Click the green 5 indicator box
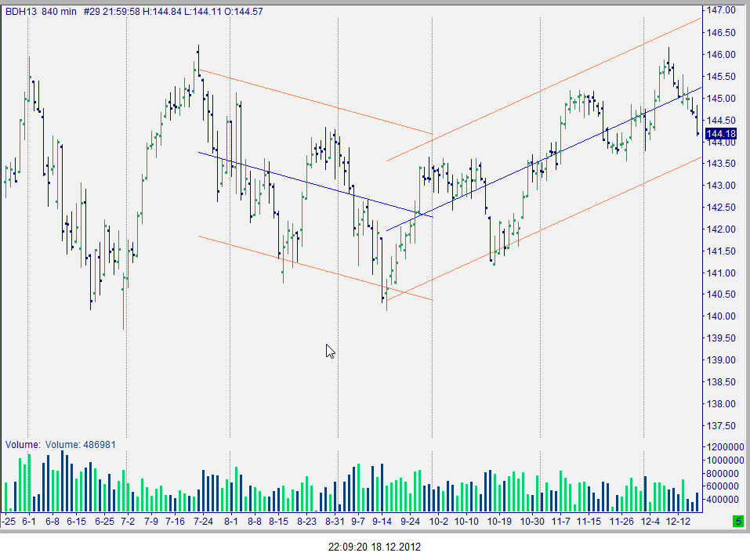750x560 pixels. (738, 522)
